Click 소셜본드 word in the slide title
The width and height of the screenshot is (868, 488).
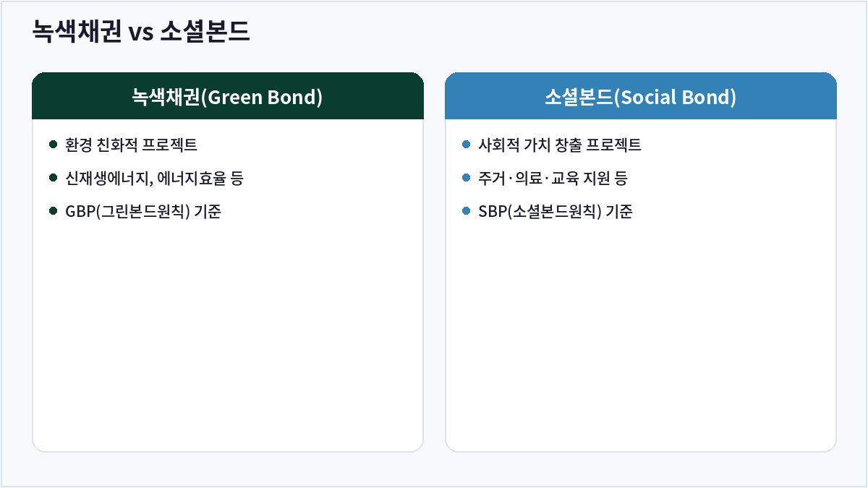(x=205, y=32)
